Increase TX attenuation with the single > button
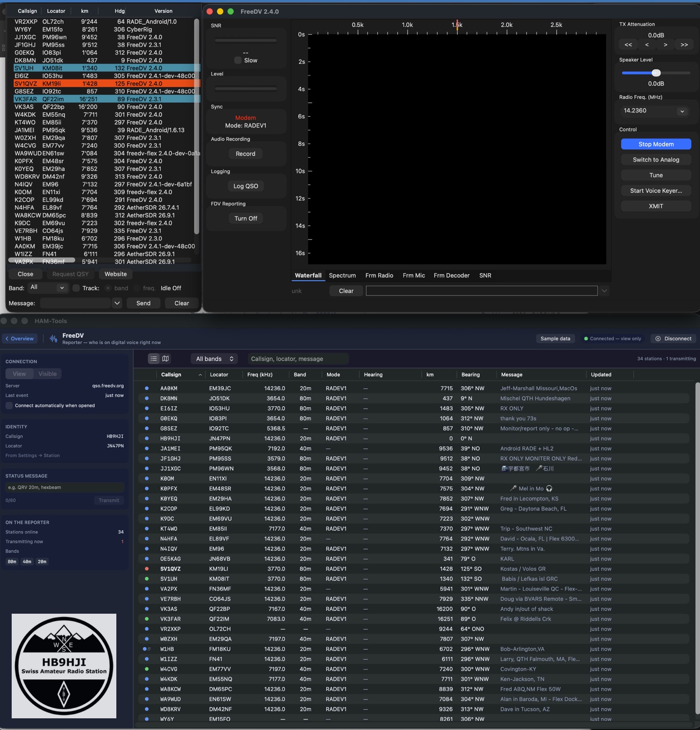 pos(665,45)
